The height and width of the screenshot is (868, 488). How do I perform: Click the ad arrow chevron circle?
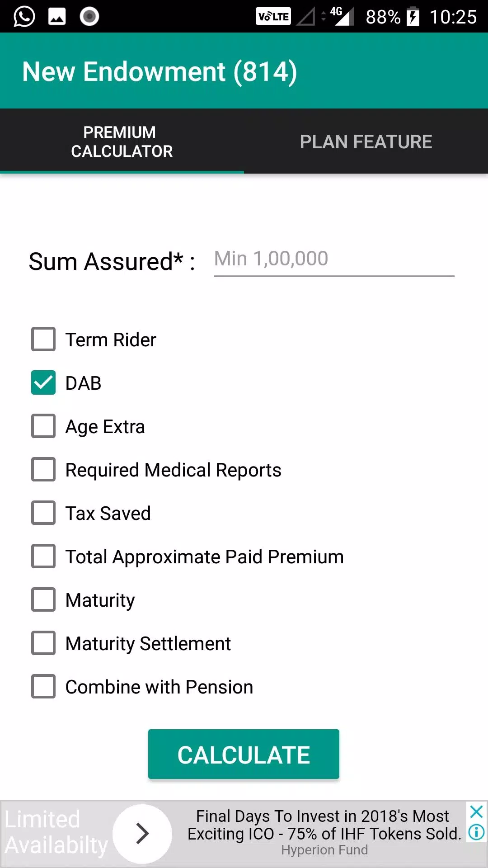pos(142,834)
